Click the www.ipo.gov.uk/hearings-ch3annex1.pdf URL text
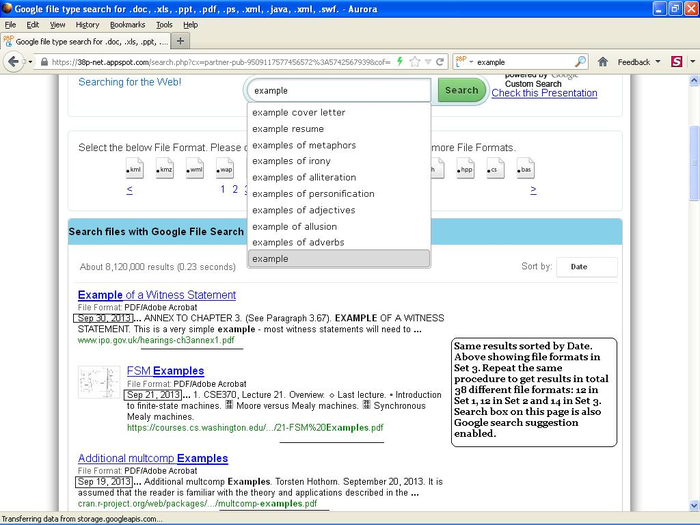Screen dimensions: 700x525 click(156, 340)
